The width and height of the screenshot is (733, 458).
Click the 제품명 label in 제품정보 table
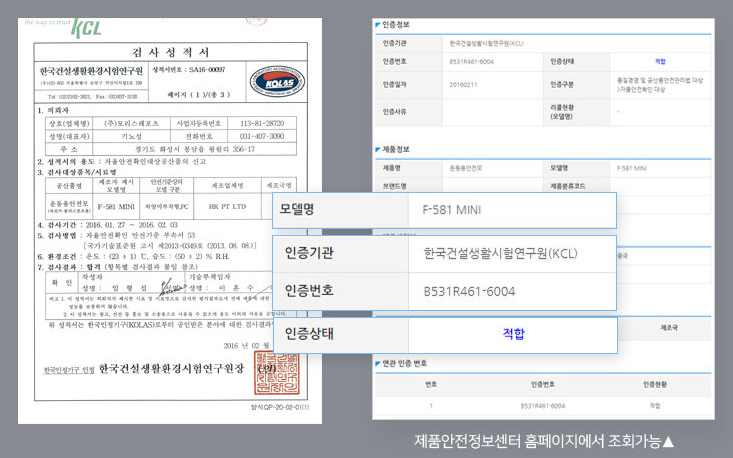pyautogui.click(x=392, y=168)
